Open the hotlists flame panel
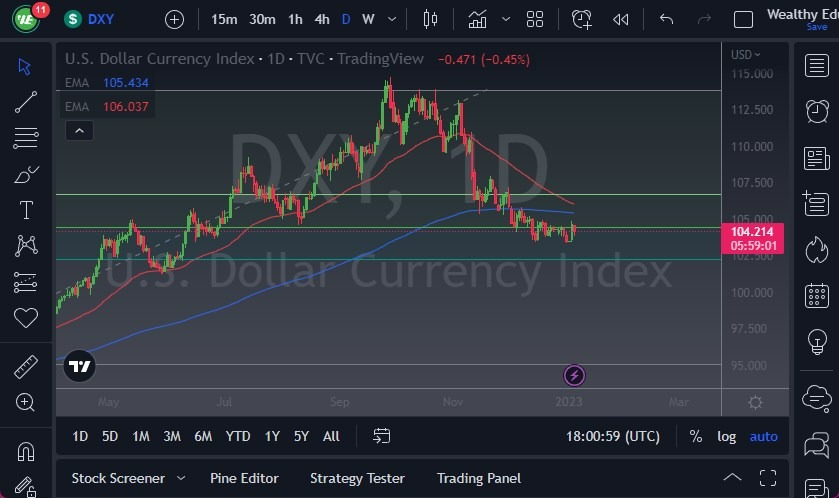Image resolution: width=839 pixels, height=498 pixels. pyautogui.click(x=817, y=249)
